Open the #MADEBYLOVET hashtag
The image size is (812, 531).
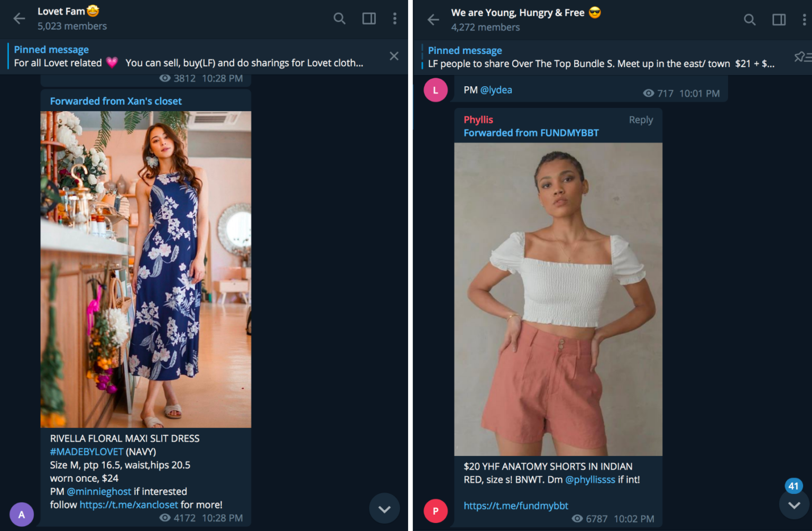pos(86,452)
